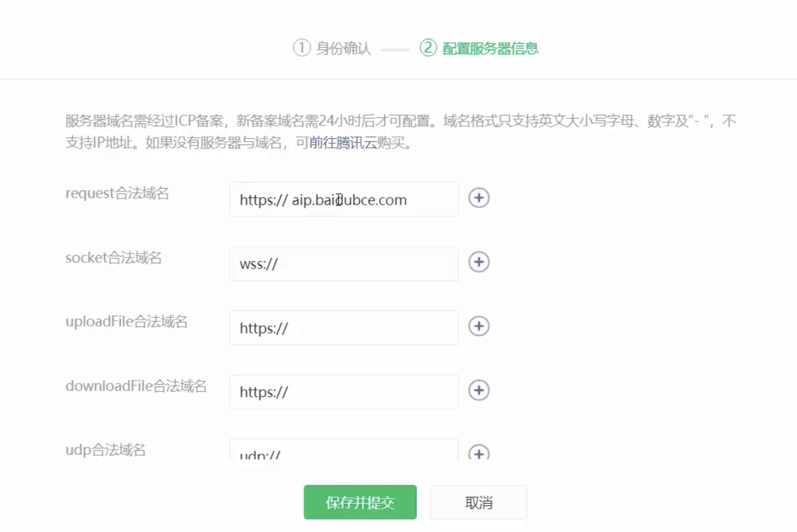Click the 保存并提交 button
Viewport: 797px width, 532px height.
tap(360, 502)
